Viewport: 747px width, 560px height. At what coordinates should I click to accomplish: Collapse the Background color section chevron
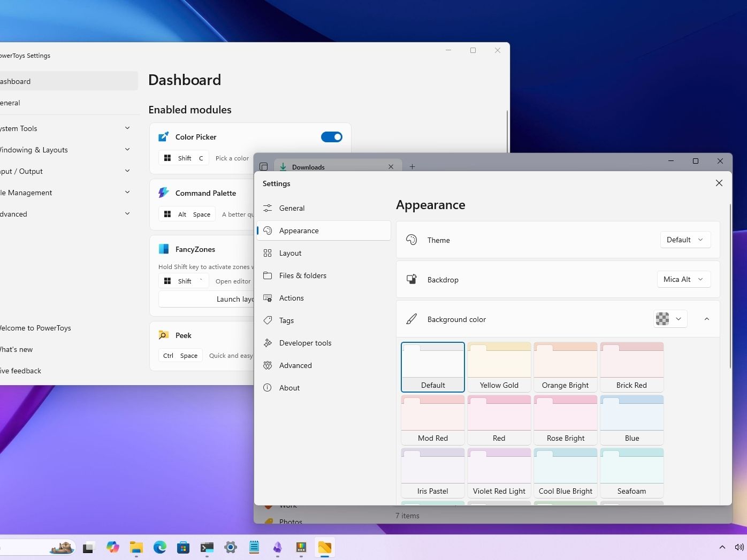(x=706, y=319)
